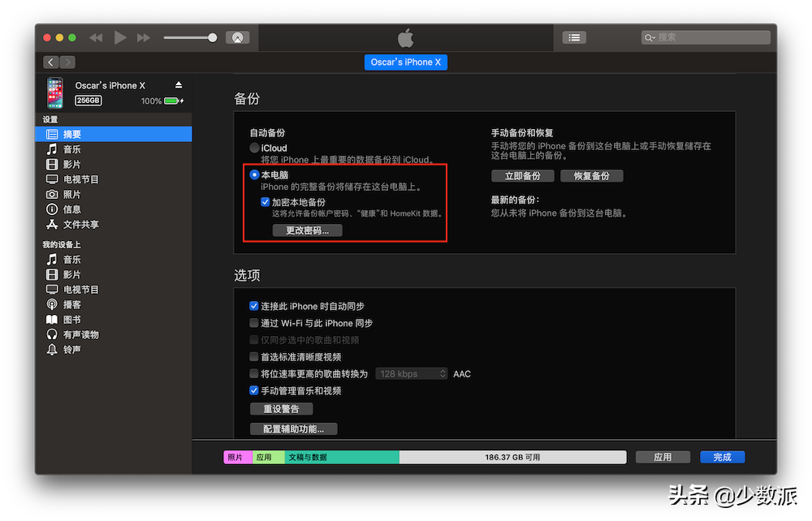Enable 通过 Wi-Fi 与此 iPhone 同步
This screenshot has height=521, width=812.
coord(254,323)
